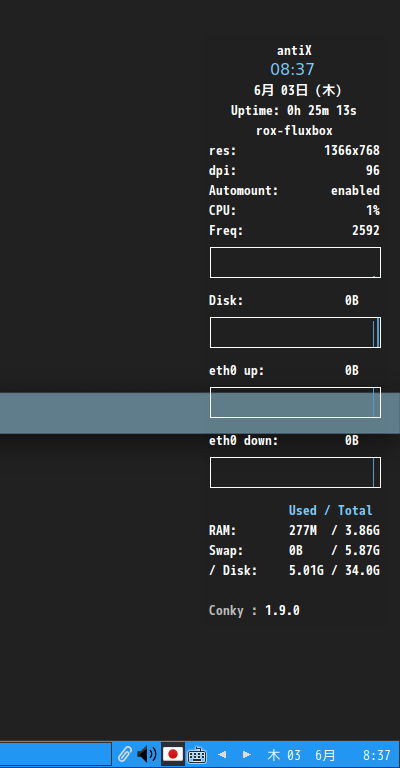This screenshot has height=768, width=400.
Task: Switch to previous workspace with left arrow
Action: coord(222,755)
